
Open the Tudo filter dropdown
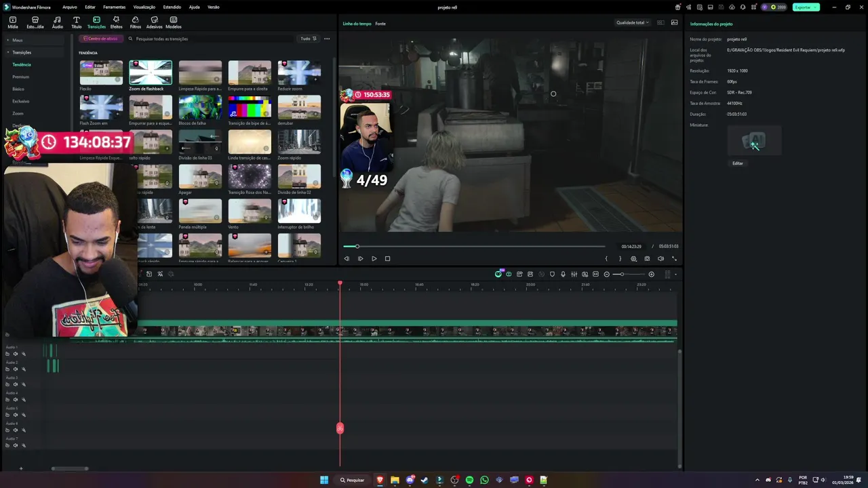point(308,39)
